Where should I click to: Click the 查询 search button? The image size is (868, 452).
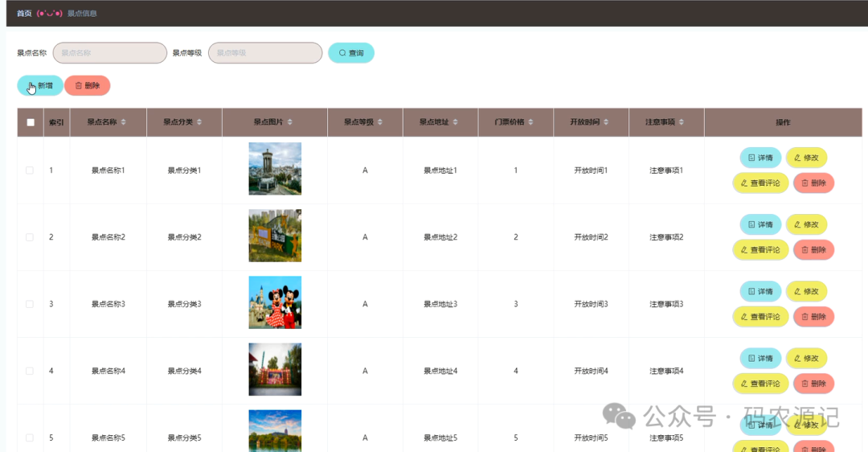pyautogui.click(x=351, y=52)
